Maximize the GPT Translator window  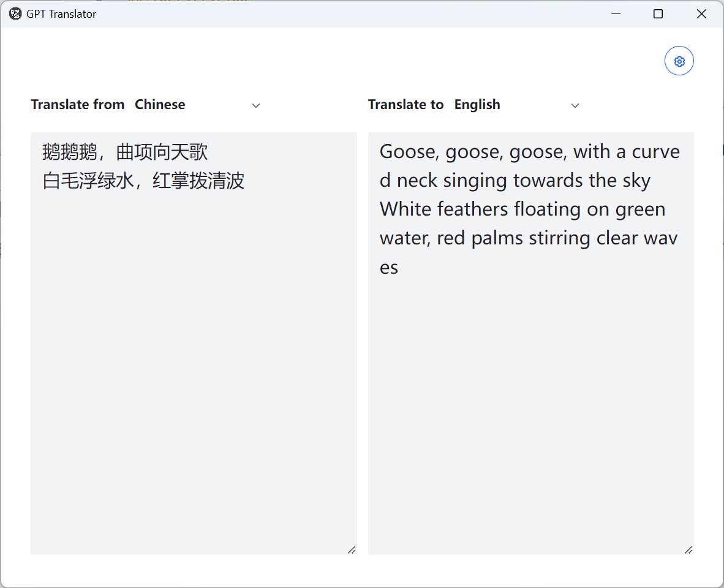coord(658,14)
